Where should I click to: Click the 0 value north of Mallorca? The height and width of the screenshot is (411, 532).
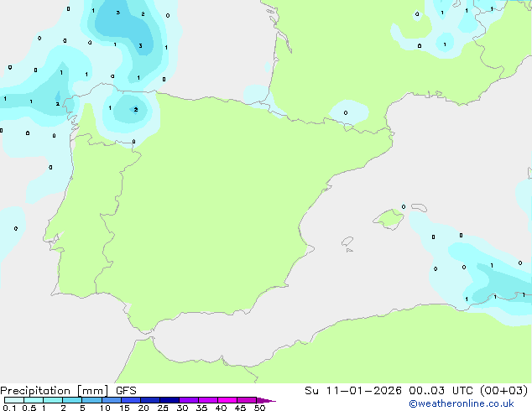404,207
